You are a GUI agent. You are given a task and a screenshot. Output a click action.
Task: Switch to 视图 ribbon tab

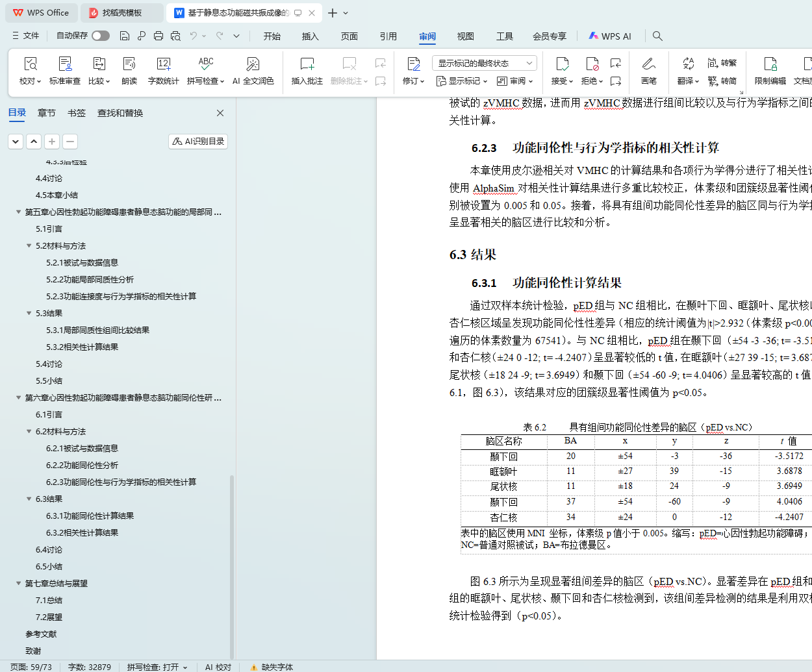[466, 36]
